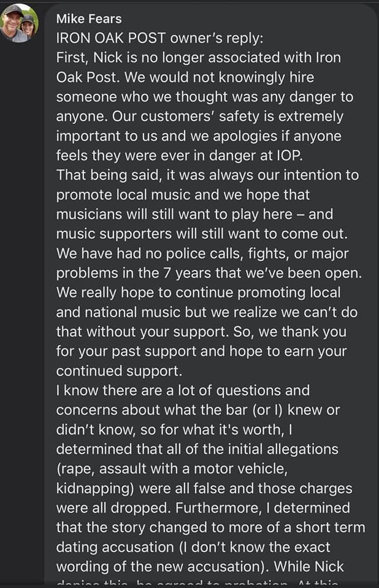Click the line starting "That being said"
The image size is (379, 588).
click(208, 175)
